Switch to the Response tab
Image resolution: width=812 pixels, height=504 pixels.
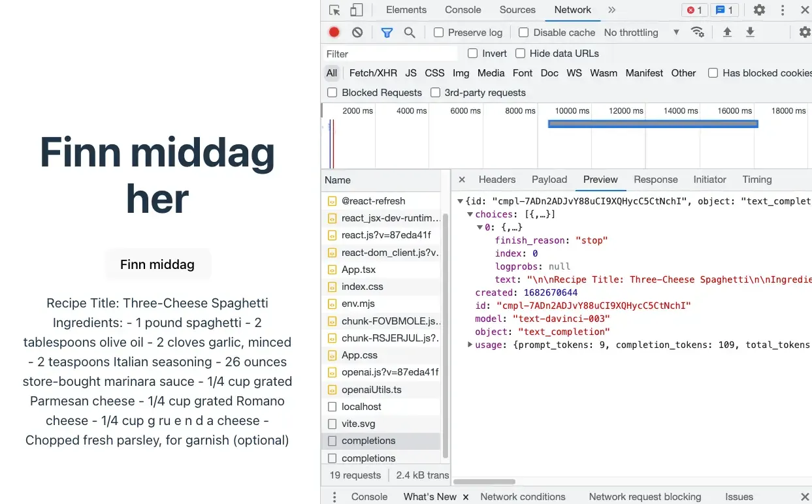tap(655, 180)
